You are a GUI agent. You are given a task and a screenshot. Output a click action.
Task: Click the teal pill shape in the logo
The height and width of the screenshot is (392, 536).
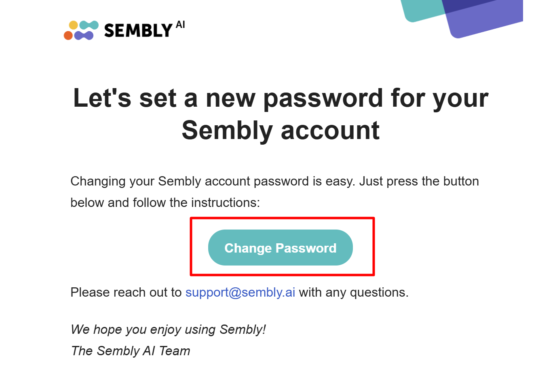(89, 25)
